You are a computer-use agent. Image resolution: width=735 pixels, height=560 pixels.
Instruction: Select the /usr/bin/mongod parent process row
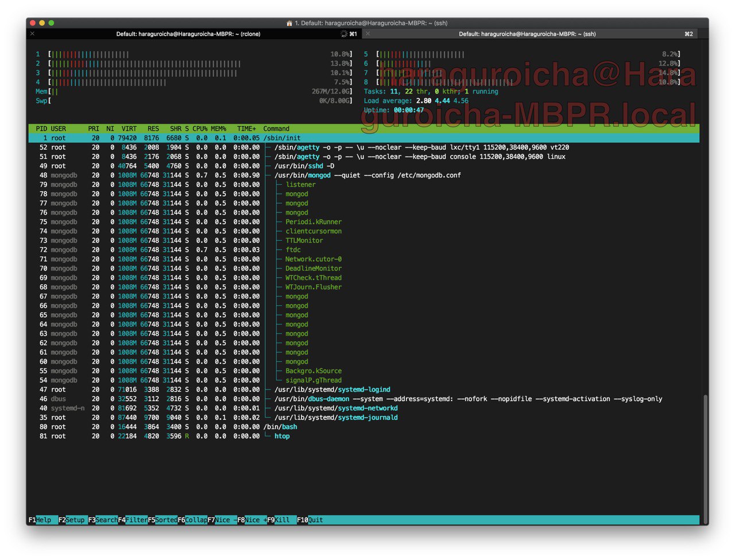[364, 175]
